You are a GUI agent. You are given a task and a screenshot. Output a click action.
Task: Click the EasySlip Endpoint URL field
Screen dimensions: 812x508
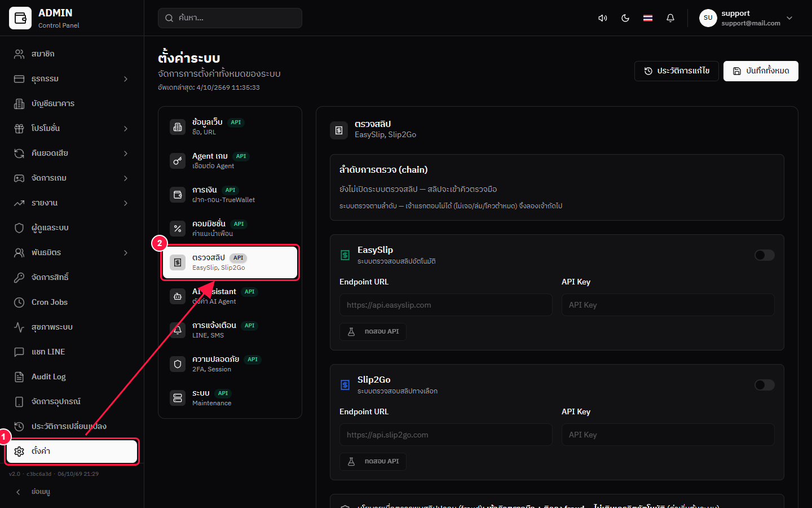click(x=446, y=305)
